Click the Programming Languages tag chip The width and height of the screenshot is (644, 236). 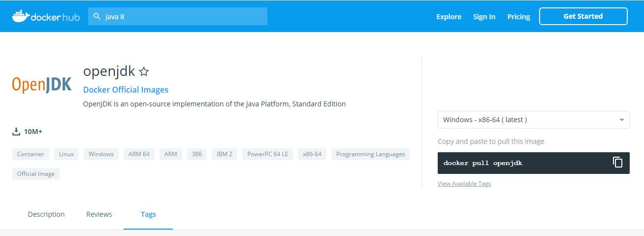point(371,154)
